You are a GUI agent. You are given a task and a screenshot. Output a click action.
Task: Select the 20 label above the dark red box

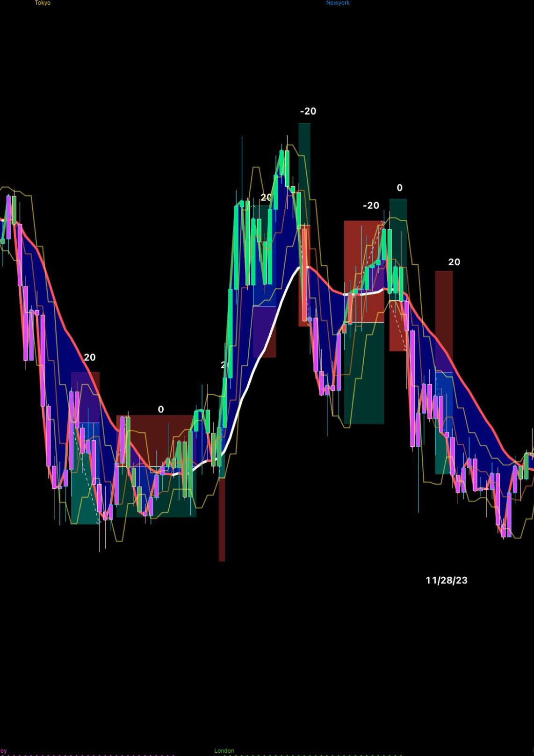click(x=454, y=262)
